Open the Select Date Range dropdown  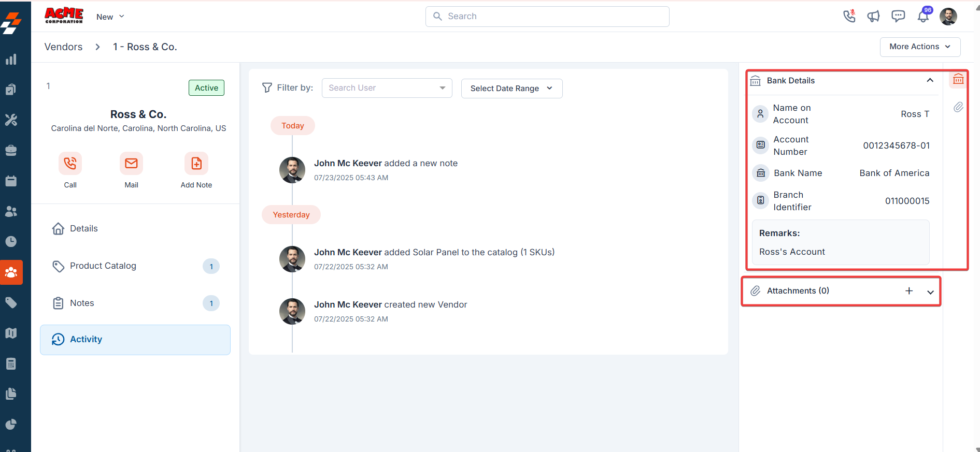tap(512, 89)
